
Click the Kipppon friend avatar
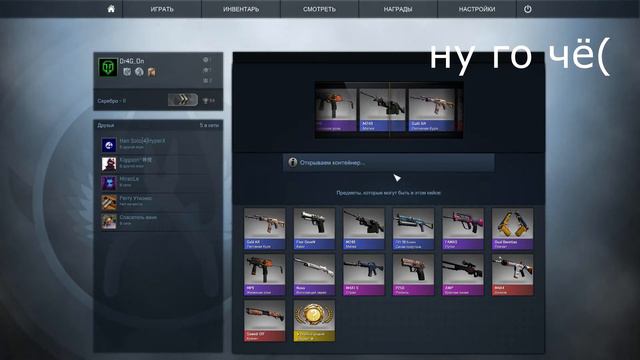tap(109, 164)
